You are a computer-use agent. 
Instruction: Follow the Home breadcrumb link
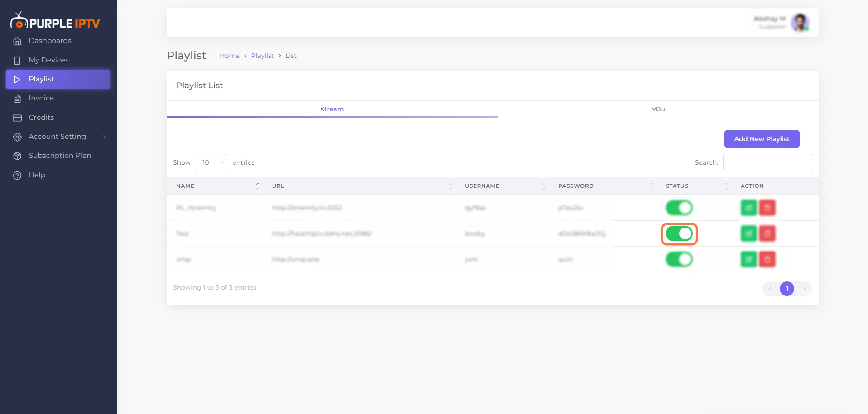(230, 56)
